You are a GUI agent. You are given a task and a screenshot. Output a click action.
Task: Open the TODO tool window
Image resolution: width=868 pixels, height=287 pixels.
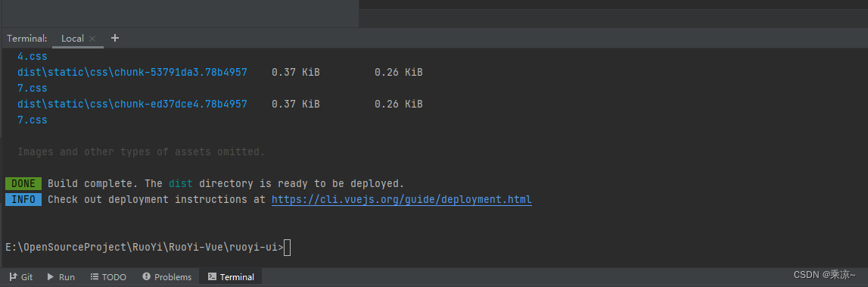108,277
